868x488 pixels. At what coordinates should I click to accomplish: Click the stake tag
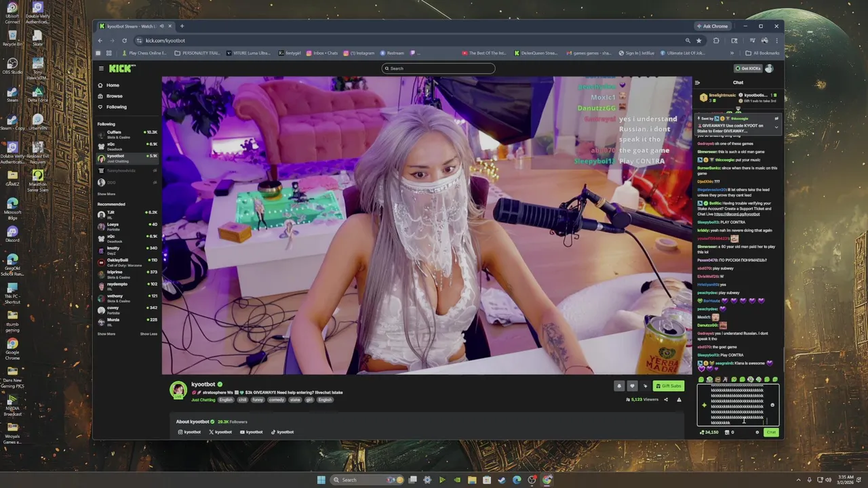pos(294,400)
